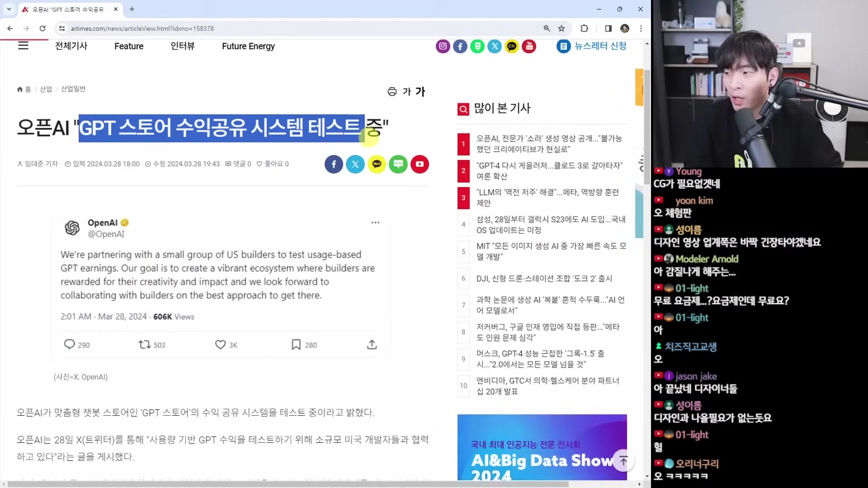This screenshot has height=488, width=868.
Task: Click the home breadcrumb icon
Action: [20, 89]
